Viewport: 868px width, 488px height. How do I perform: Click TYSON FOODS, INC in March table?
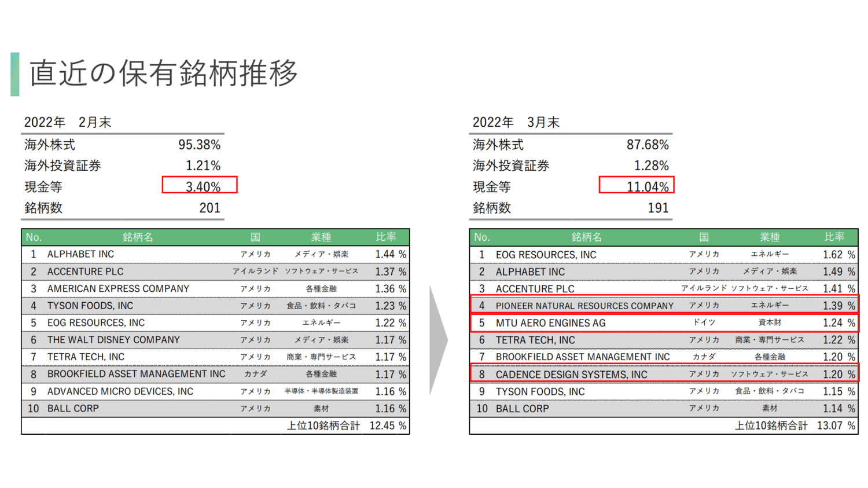pos(540,392)
